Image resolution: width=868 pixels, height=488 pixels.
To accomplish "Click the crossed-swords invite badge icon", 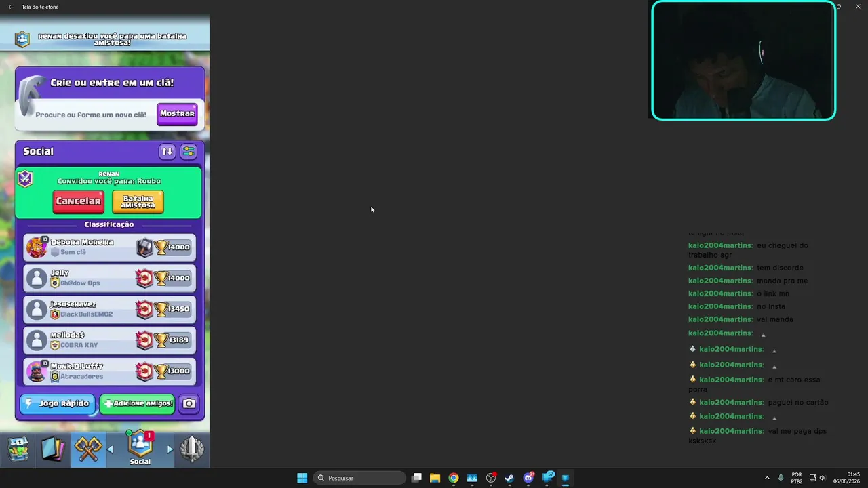I will [x=25, y=179].
